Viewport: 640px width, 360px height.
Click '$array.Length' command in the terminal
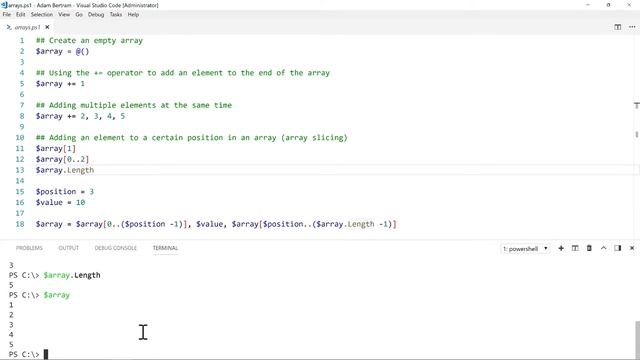coord(71,275)
